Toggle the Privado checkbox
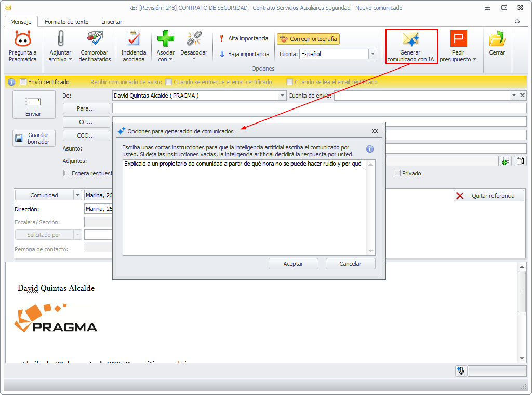 [x=397, y=173]
